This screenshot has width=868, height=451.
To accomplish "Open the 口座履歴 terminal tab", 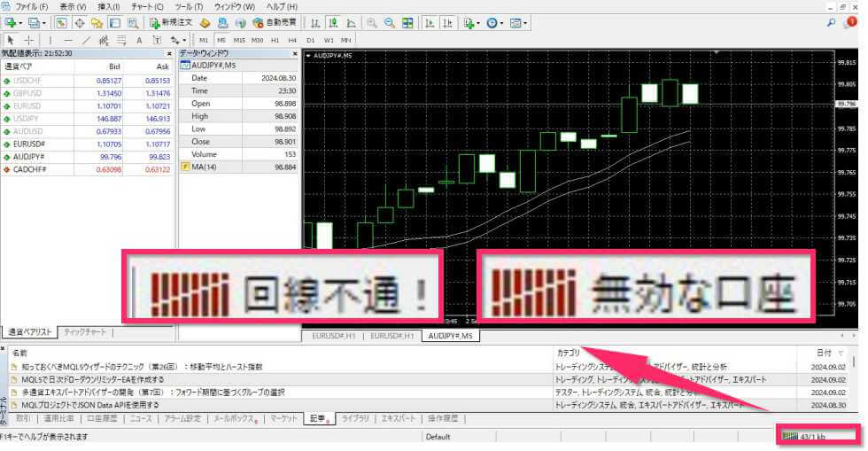I will tap(102, 418).
